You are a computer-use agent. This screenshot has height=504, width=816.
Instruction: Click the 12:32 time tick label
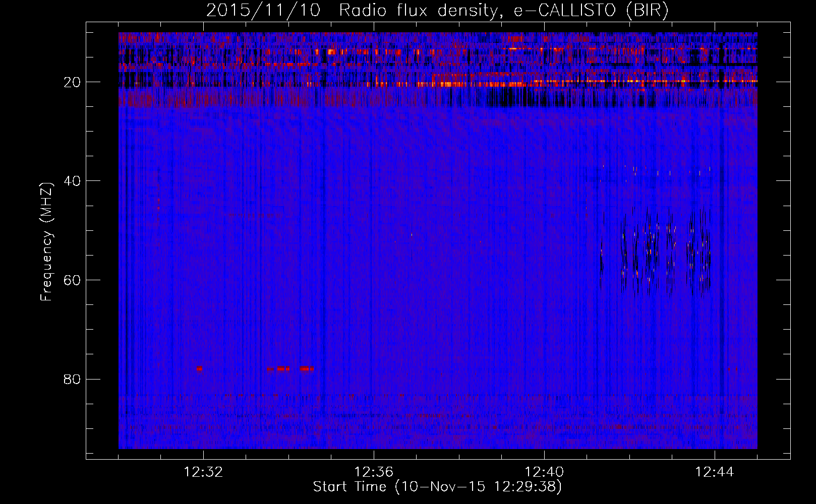click(203, 472)
